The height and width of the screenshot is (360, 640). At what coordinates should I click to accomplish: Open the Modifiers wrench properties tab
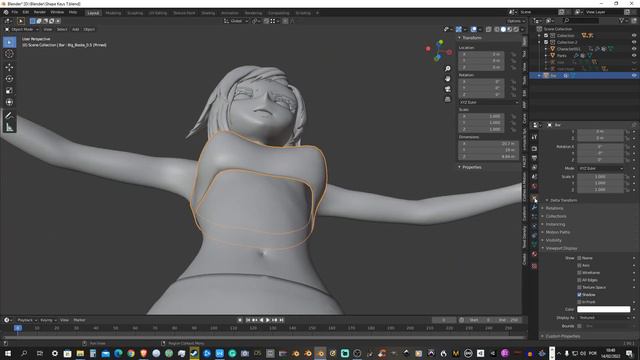534,208
